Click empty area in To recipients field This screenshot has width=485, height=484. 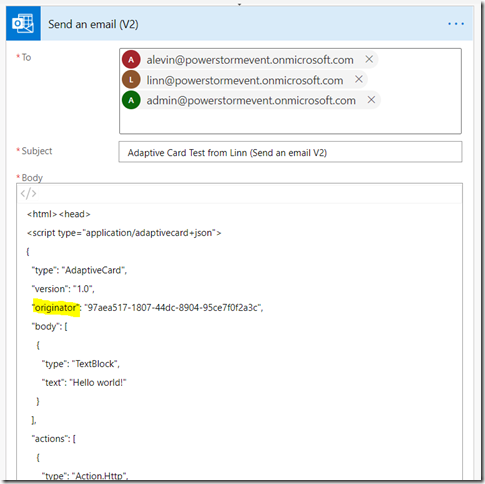(x=290, y=122)
